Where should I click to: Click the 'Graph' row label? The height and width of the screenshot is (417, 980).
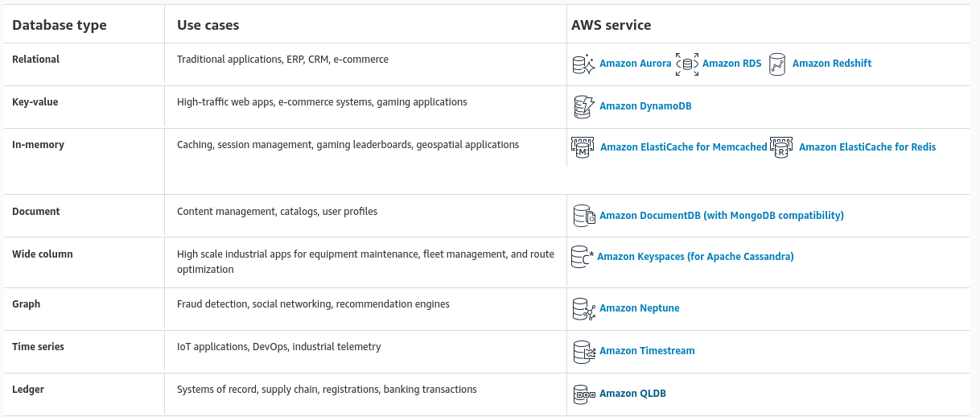[27, 304]
